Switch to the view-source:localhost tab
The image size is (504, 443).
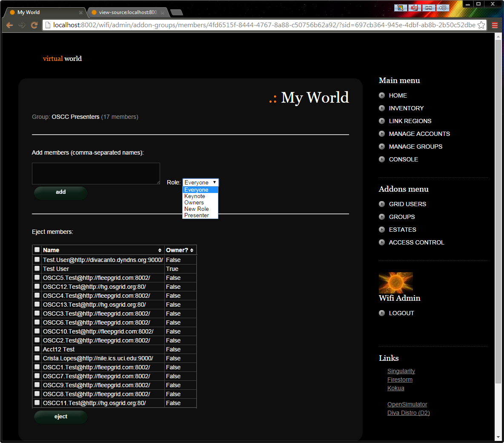[x=128, y=12]
